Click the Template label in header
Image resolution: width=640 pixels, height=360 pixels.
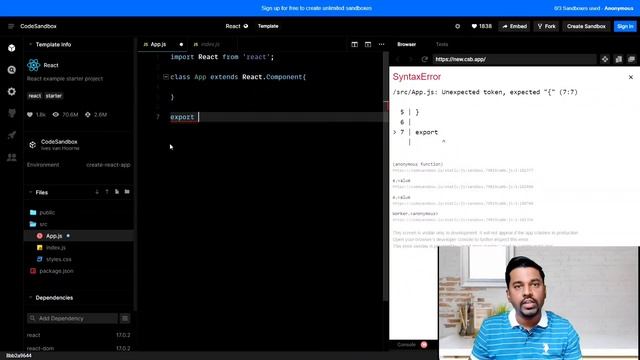click(268, 26)
